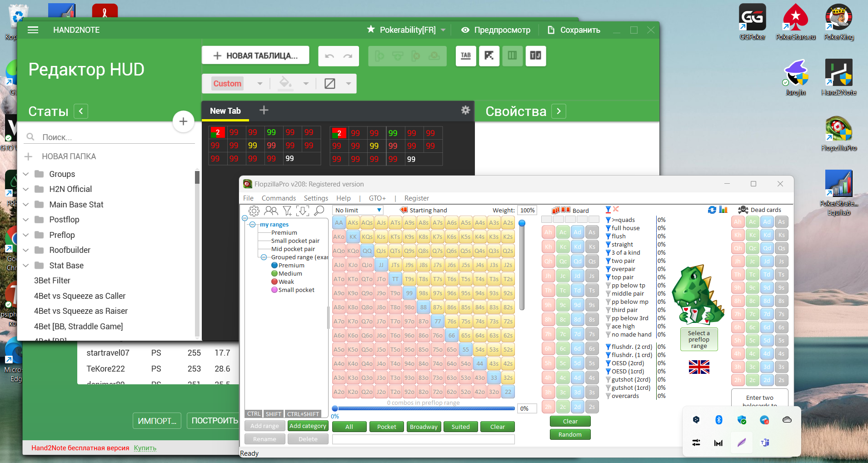Click the add filter funnel-plus icon
The height and width of the screenshot is (463, 868).
pyautogui.click(x=287, y=211)
